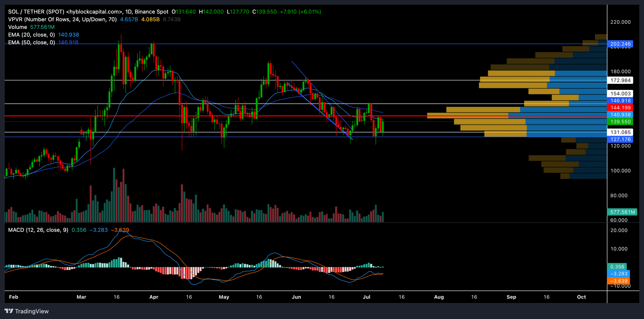Click the SOL / TETHER symbol title
Screen dimensions: 644x319
(88, 12)
